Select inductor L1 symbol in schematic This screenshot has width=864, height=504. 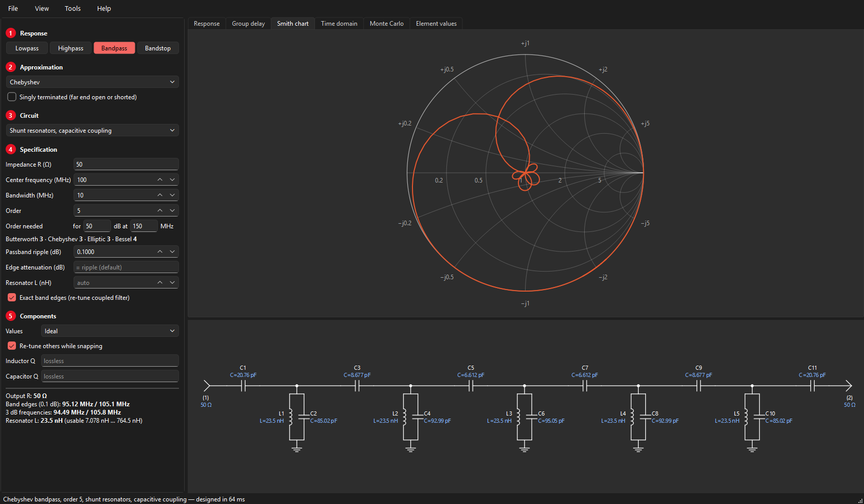coord(290,417)
